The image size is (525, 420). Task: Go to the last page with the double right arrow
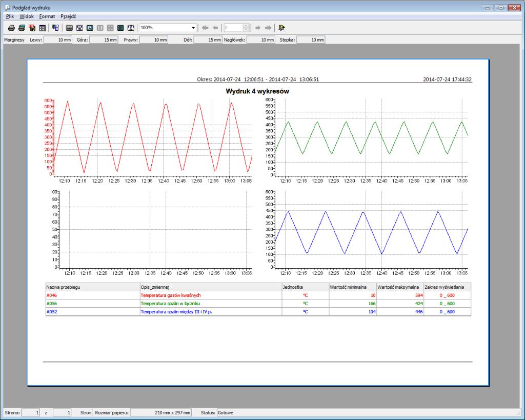268,28
